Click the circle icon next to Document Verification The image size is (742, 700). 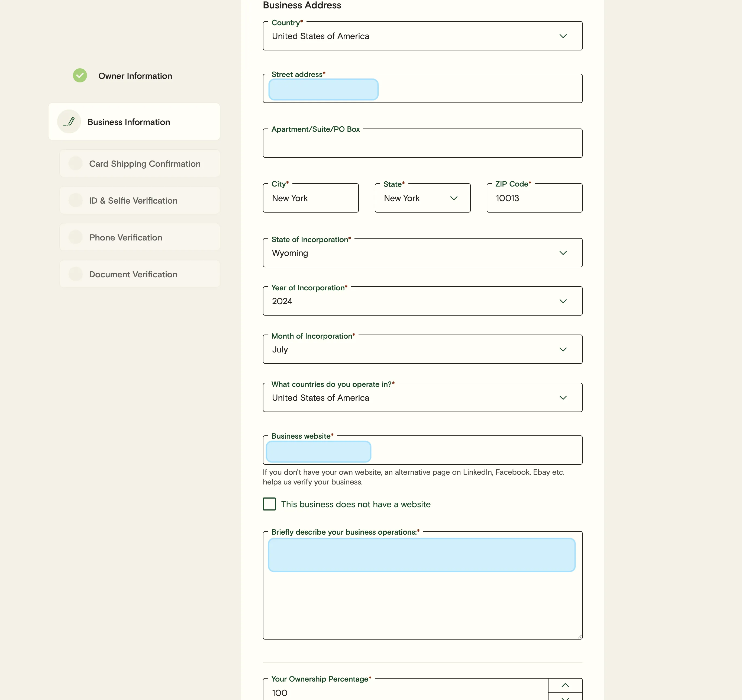pyautogui.click(x=76, y=274)
